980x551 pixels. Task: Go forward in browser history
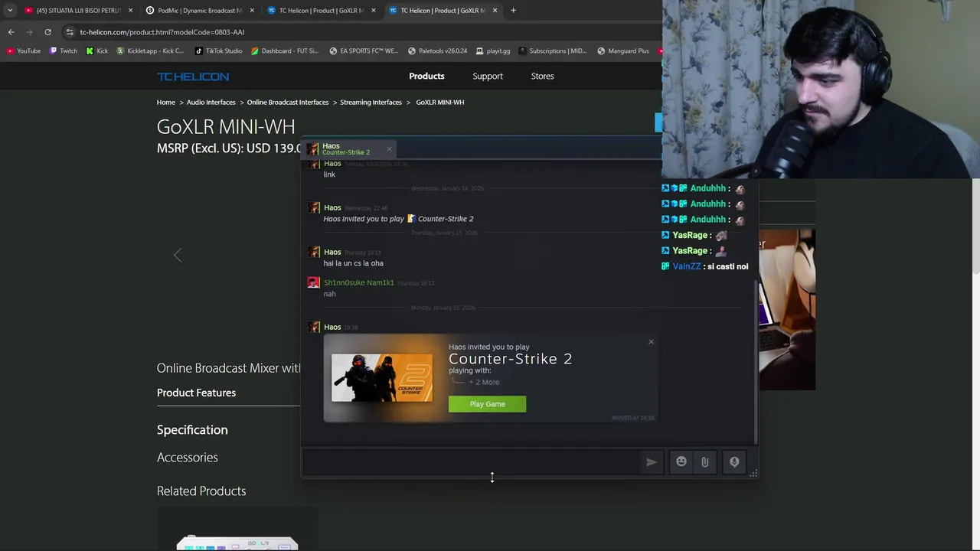(29, 32)
